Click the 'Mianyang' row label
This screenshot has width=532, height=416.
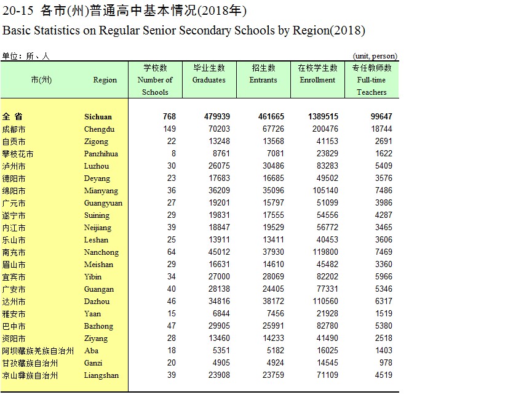tap(101, 191)
